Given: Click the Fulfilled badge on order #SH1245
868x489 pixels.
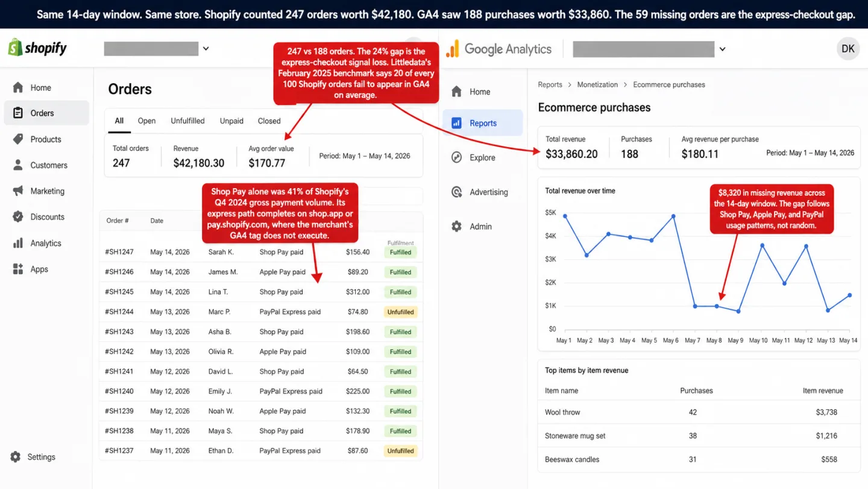Looking at the screenshot, I should [401, 292].
